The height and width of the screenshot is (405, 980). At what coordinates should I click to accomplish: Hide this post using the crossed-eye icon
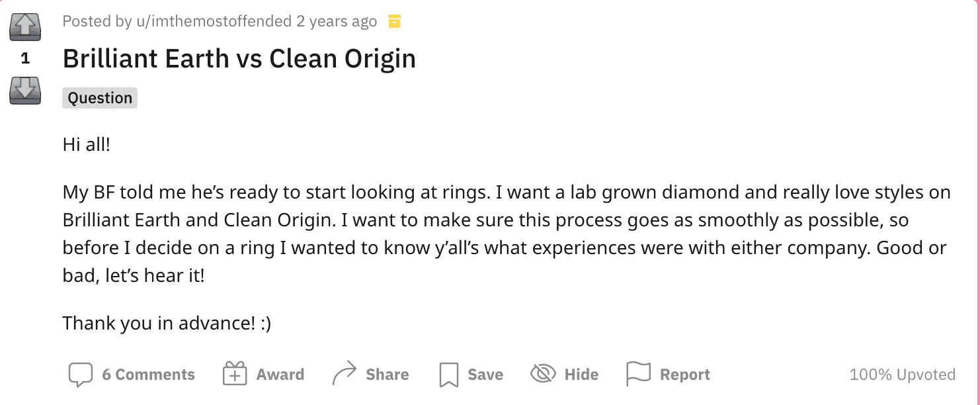point(543,375)
